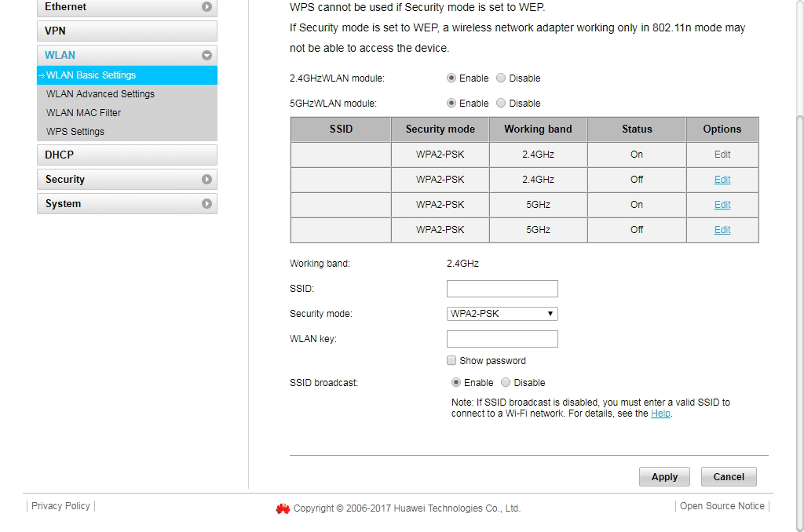Disable SSID broadcast radio option
Screen dimensions: 804x532
506,383
